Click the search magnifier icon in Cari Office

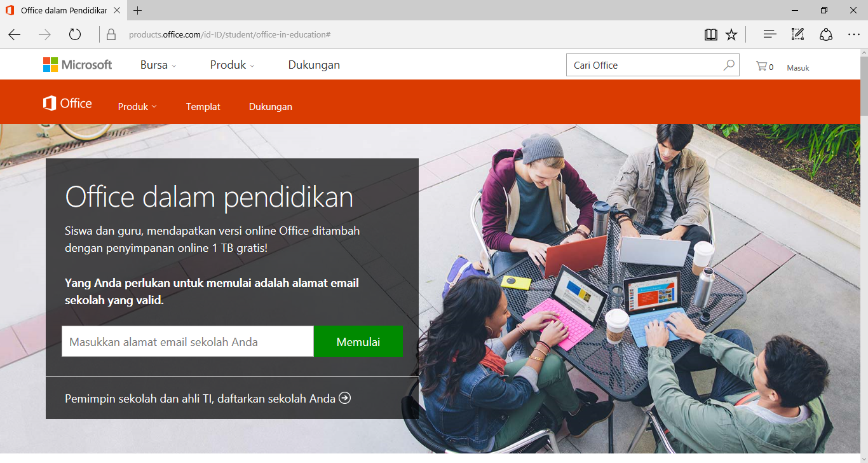coord(729,64)
